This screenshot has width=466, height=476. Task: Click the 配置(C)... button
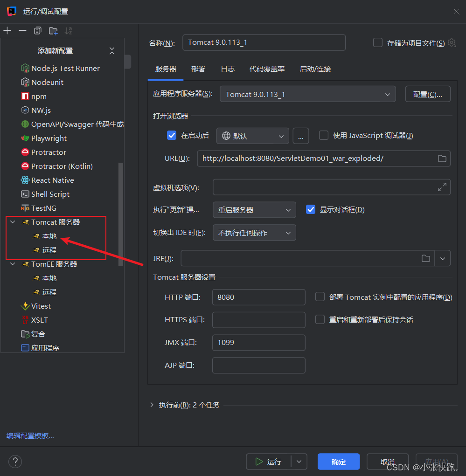[x=428, y=94]
